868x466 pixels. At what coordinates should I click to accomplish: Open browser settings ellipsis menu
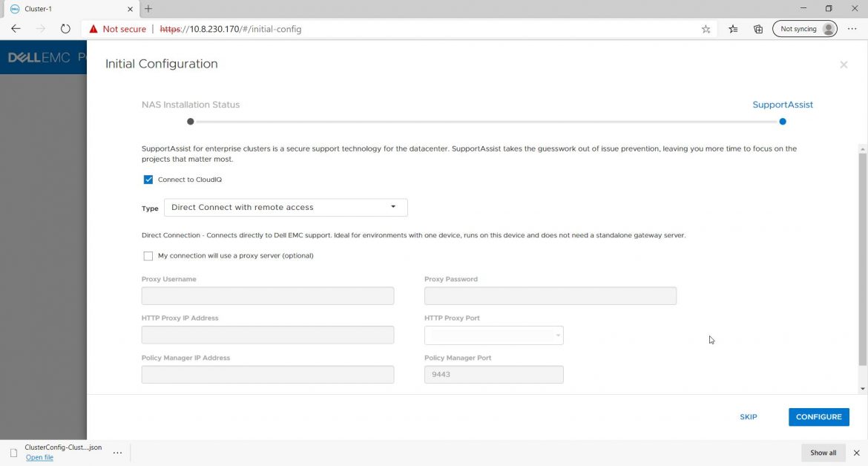click(852, 29)
